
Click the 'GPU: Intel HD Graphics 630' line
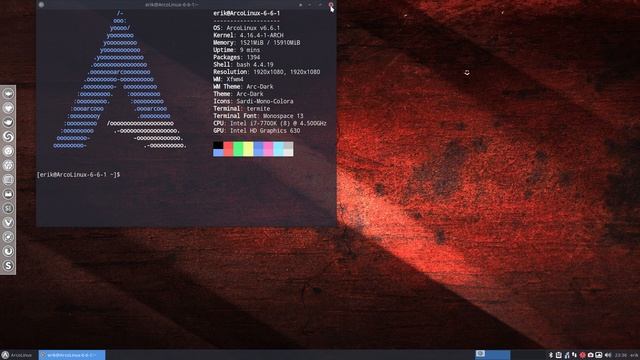click(x=257, y=131)
